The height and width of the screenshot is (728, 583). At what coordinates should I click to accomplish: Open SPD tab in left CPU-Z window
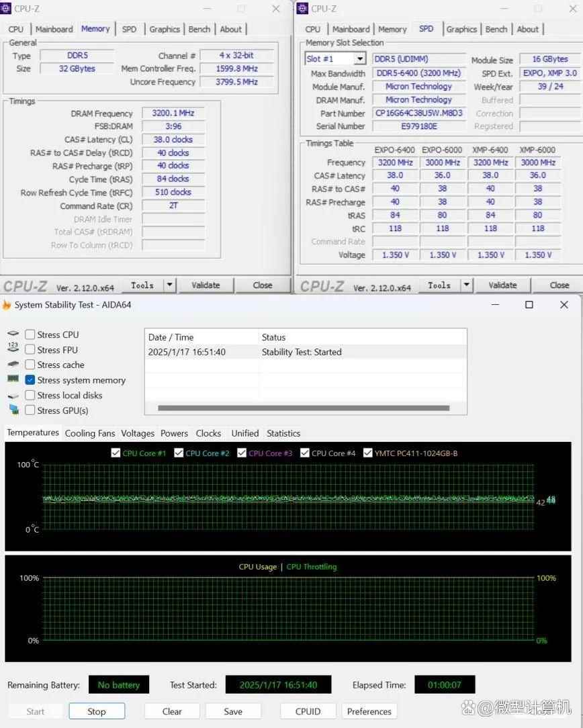click(129, 29)
